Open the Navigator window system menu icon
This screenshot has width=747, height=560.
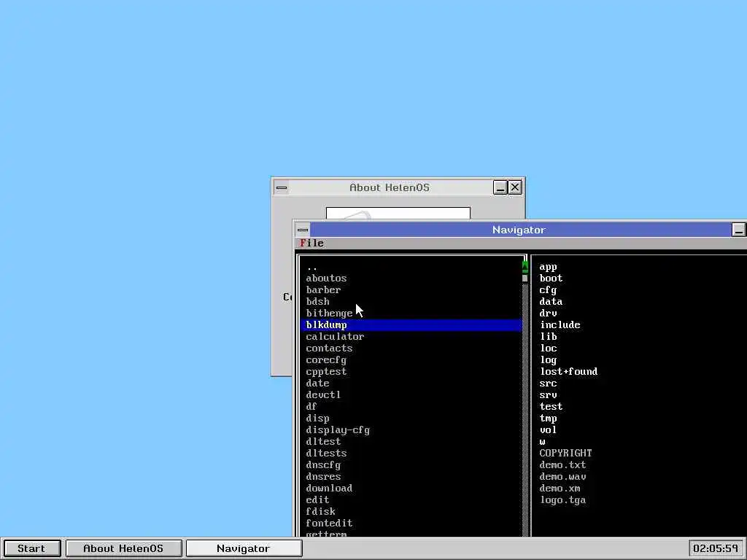(x=303, y=230)
